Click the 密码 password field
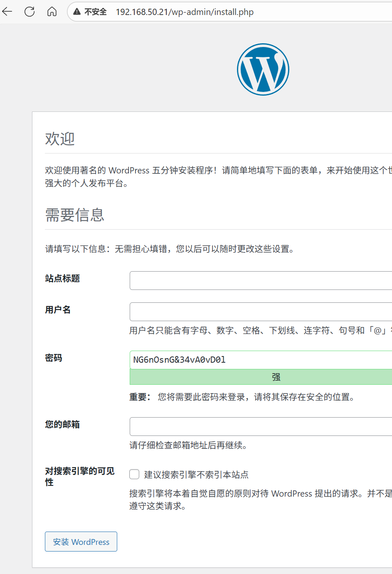This screenshot has height=574, width=392. pyautogui.click(x=261, y=360)
